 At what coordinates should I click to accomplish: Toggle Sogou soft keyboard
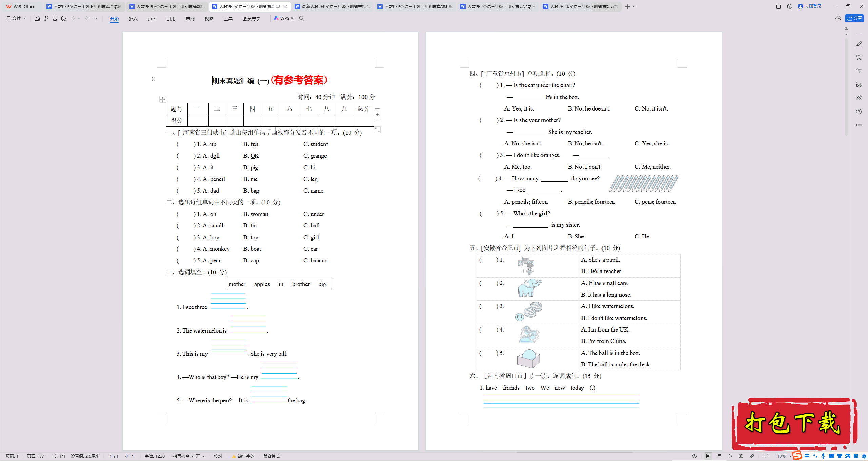point(831,456)
